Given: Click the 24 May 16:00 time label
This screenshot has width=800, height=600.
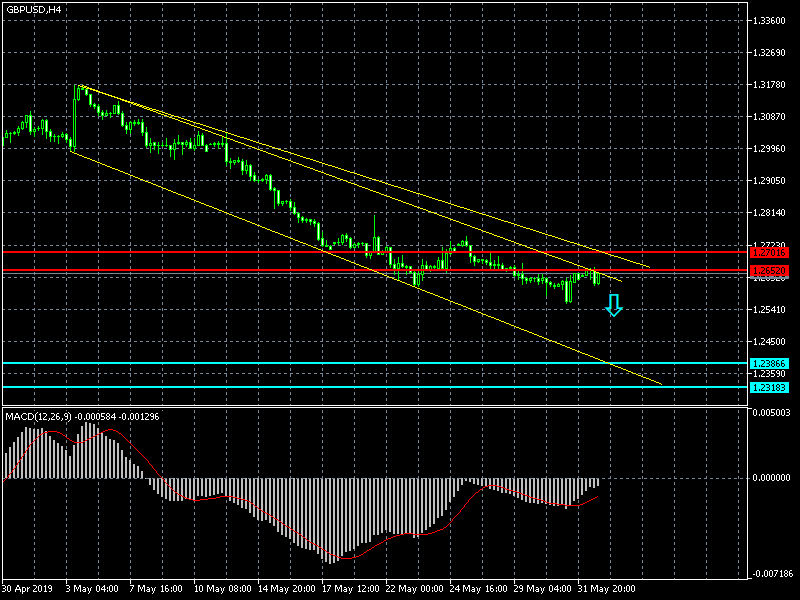Looking at the screenshot, I should tap(479, 589).
